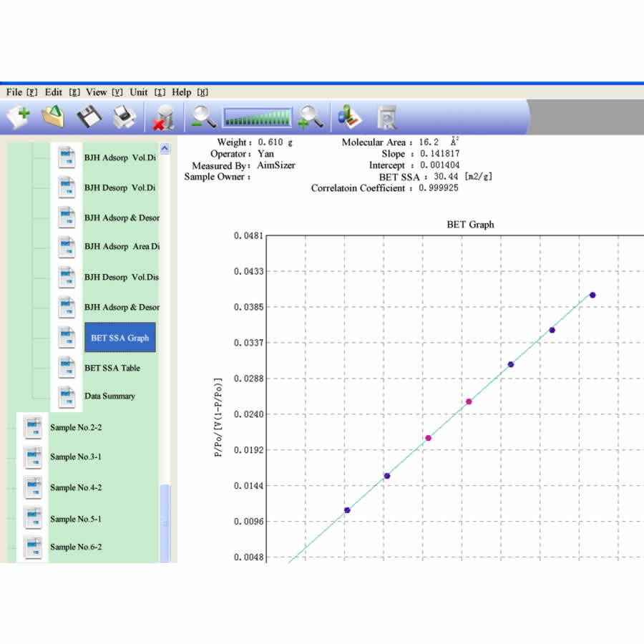
Task: Click the Intercept value 0.001404
Action: click(x=439, y=165)
